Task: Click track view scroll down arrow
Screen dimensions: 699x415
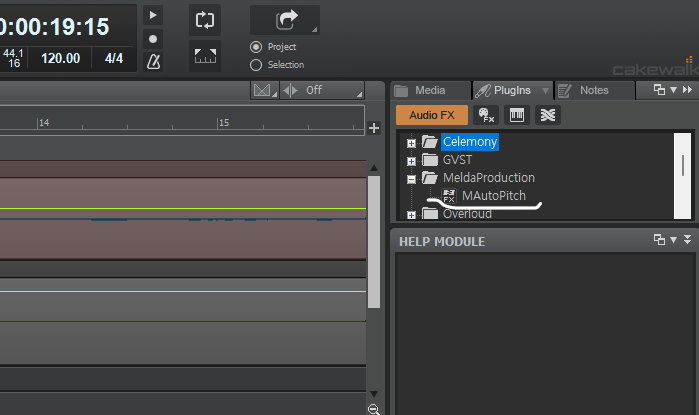Action: tap(374, 394)
